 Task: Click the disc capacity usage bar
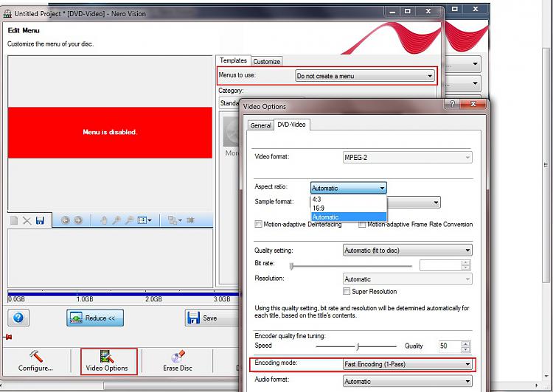[x=123, y=293]
